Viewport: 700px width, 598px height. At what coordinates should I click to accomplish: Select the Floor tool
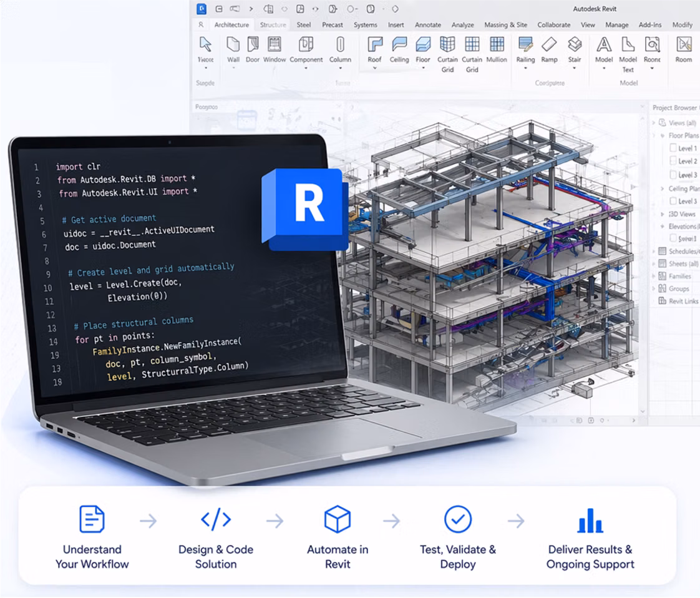pos(423,49)
